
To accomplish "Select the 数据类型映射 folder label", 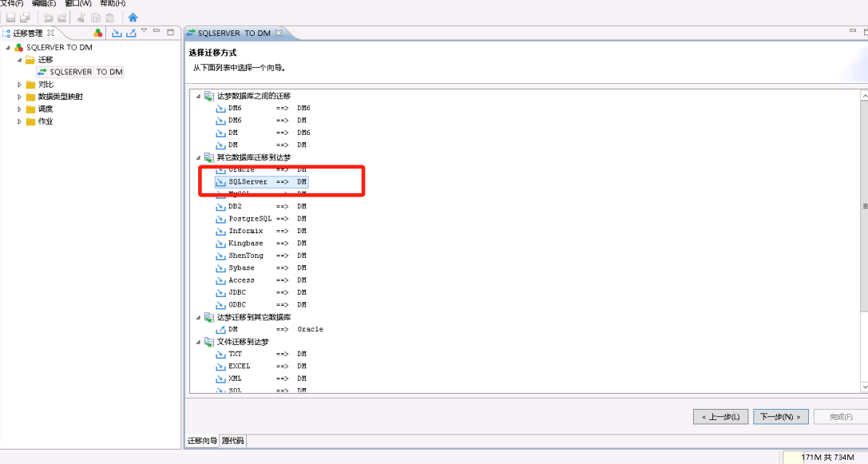I will 61,97.
